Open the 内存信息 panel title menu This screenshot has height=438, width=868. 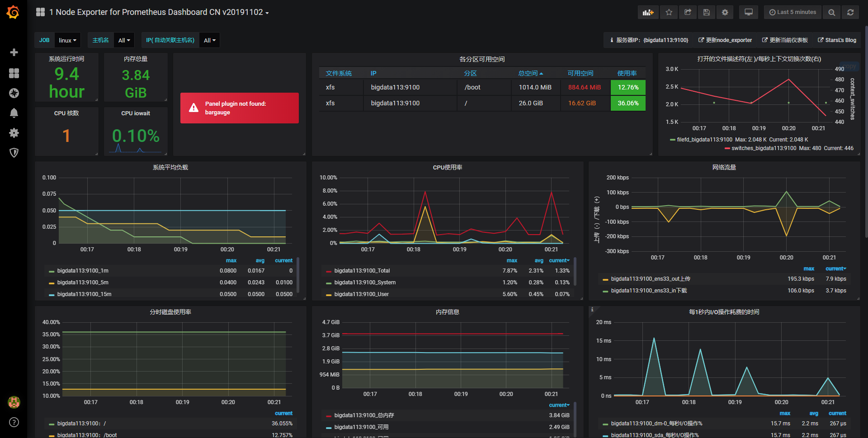point(448,312)
